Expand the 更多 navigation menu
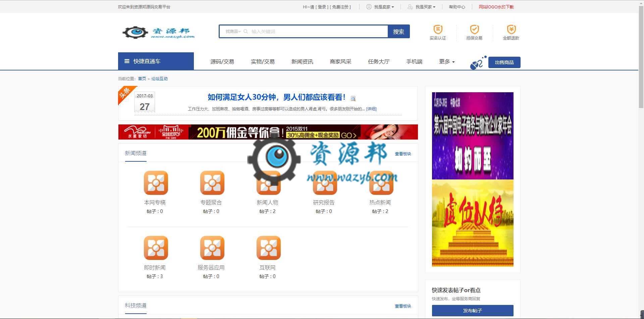This screenshot has width=644, height=319. (x=447, y=62)
